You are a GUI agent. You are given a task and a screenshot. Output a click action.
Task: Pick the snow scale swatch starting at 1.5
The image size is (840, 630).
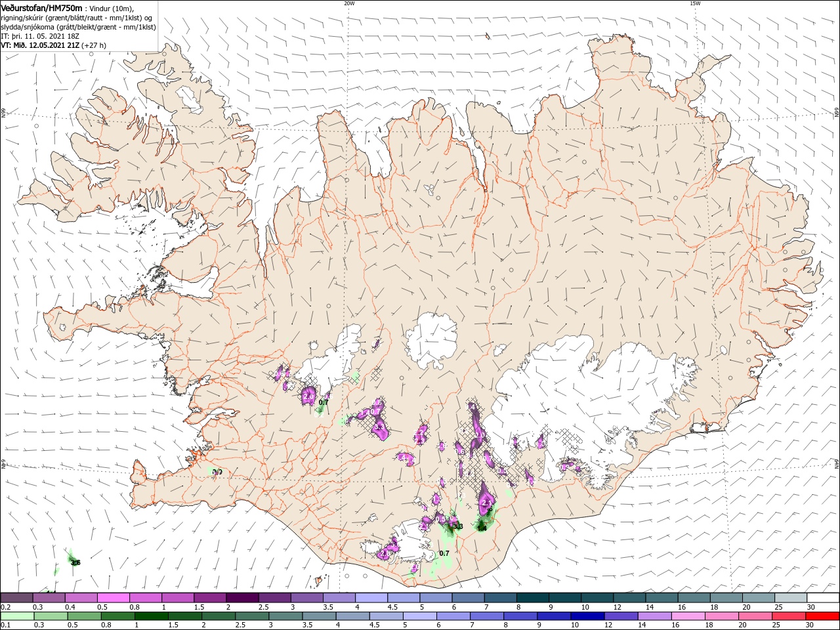209,597
